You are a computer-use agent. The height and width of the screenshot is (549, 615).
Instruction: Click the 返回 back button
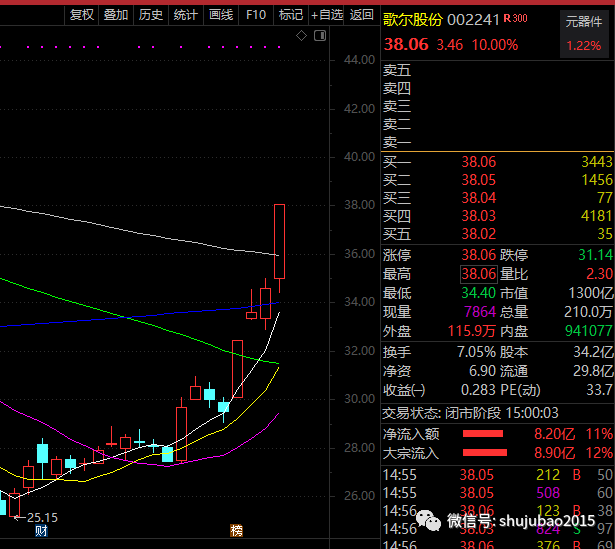pos(362,14)
